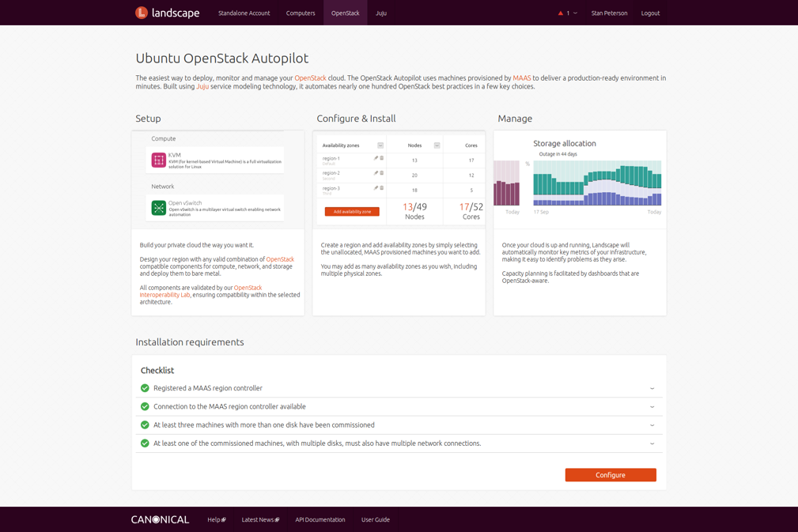This screenshot has height=532, width=798.
Task: Click the region-2 row label
Action: click(x=331, y=173)
